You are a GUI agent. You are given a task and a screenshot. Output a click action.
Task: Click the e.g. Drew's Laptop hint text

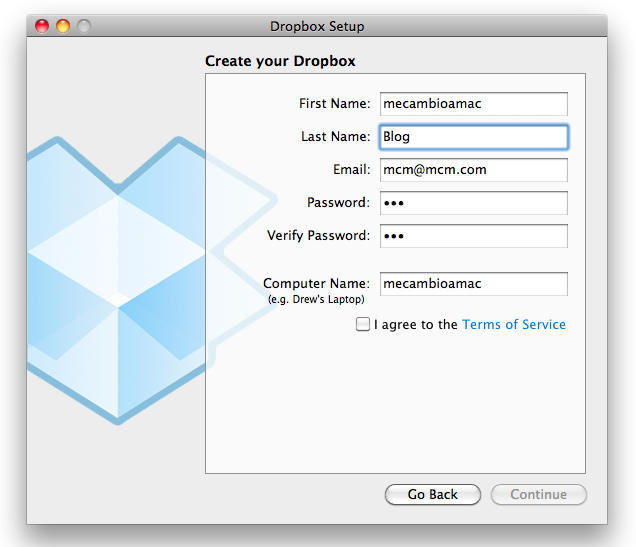[316, 299]
